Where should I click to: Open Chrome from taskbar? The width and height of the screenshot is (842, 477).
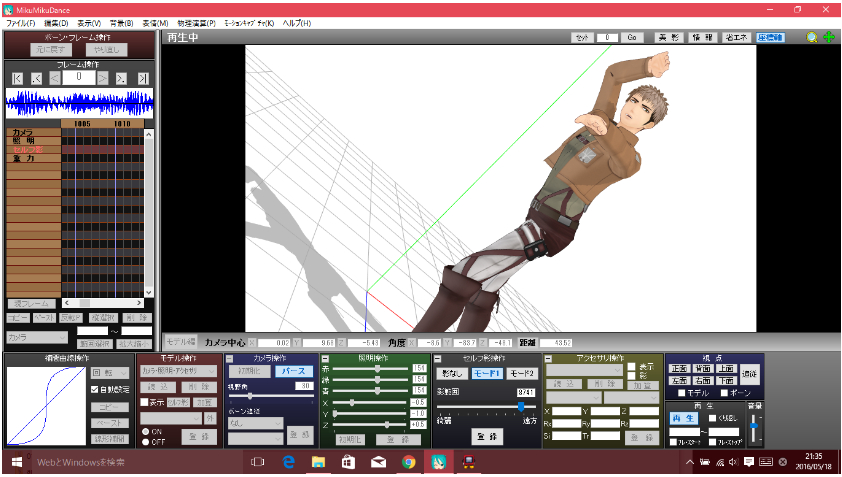click(409, 462)
